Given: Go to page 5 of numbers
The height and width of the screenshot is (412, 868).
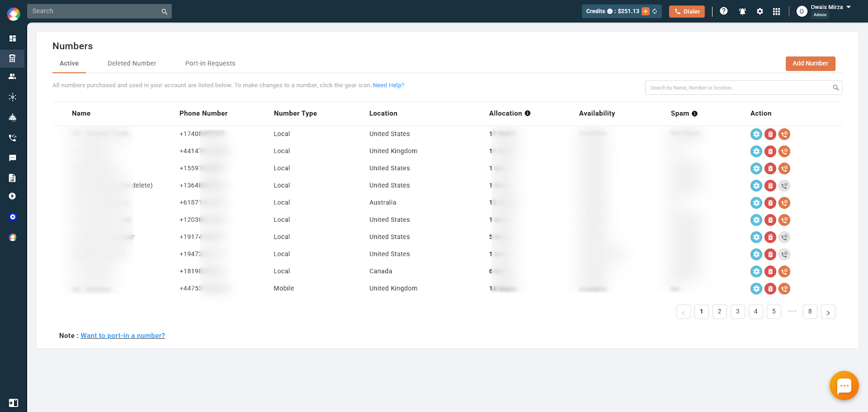Looking at the screenshot, I should tap(774, 312).
